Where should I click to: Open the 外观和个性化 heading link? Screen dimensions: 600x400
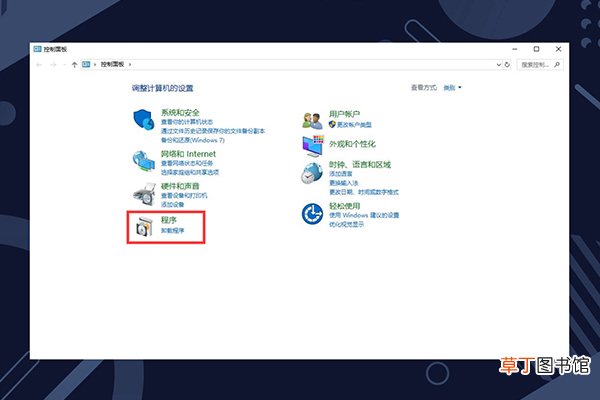(352, 144)
